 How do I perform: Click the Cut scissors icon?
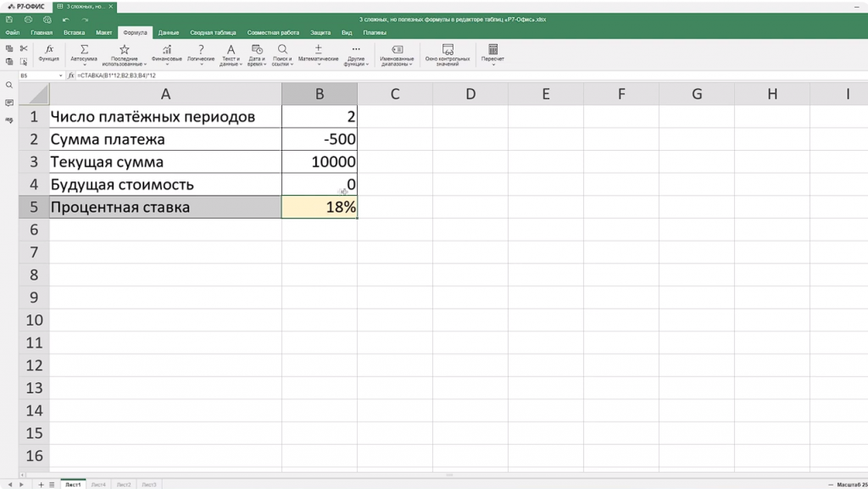pos(24,48)
